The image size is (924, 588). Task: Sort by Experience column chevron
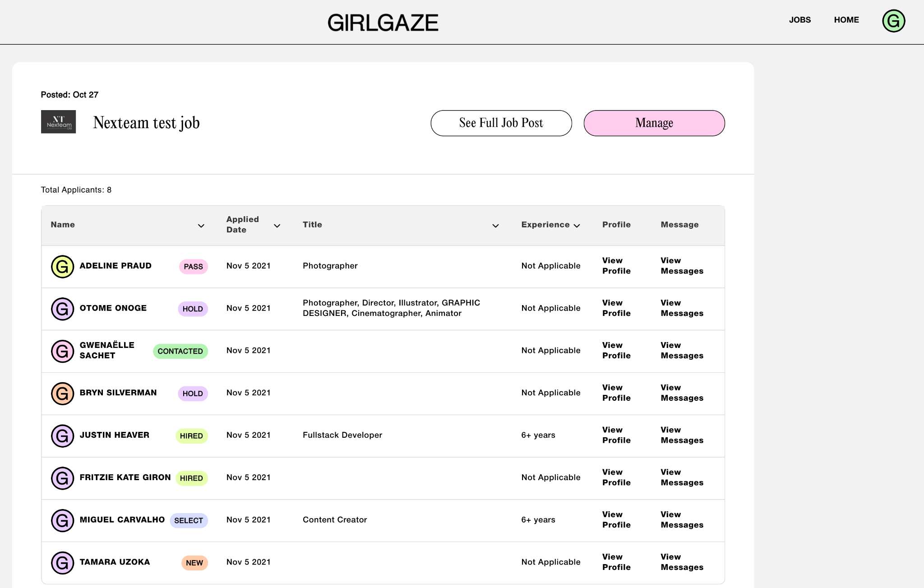pyautogui.click(x=577, y=226)
